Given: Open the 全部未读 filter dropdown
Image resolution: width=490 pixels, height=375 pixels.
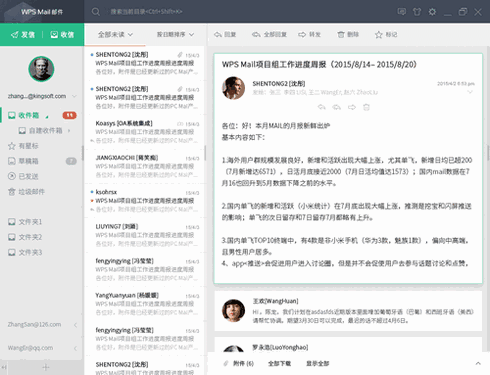Looking at the screenshot, I should (115, 34).
